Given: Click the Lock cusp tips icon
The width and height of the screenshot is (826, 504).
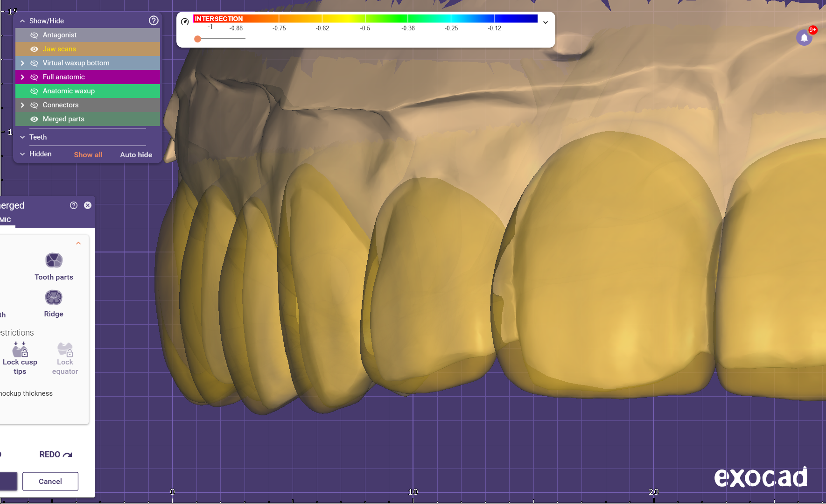Looking at the screenshot, I should (20, 350).
